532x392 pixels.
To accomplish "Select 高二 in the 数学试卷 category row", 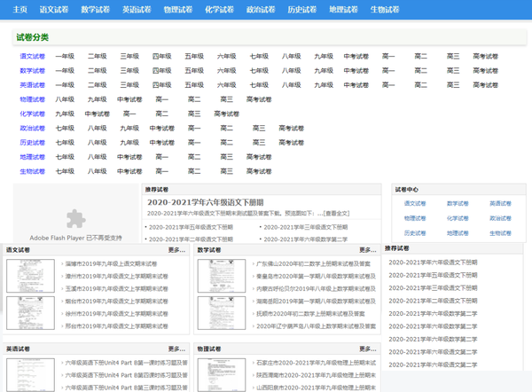I will 420,71.
